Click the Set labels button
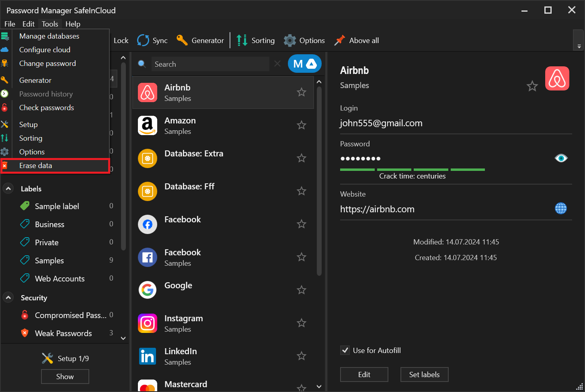Viewport: 585px width, 392px height. [x=424, y=374]
